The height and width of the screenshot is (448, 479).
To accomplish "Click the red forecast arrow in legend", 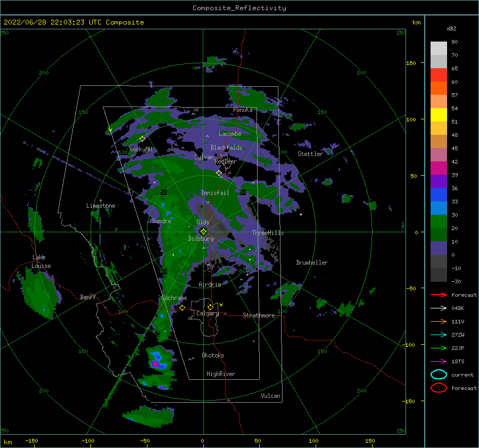I will [439, 295].
